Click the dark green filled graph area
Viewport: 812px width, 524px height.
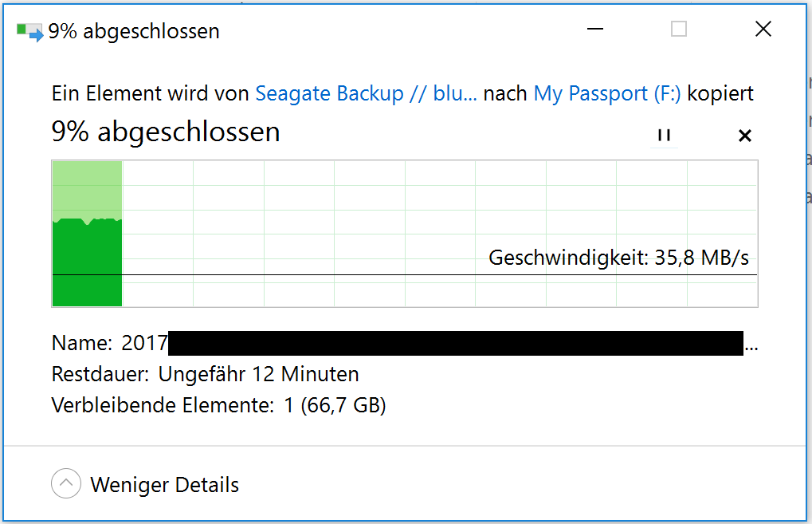tap(87, 267)
